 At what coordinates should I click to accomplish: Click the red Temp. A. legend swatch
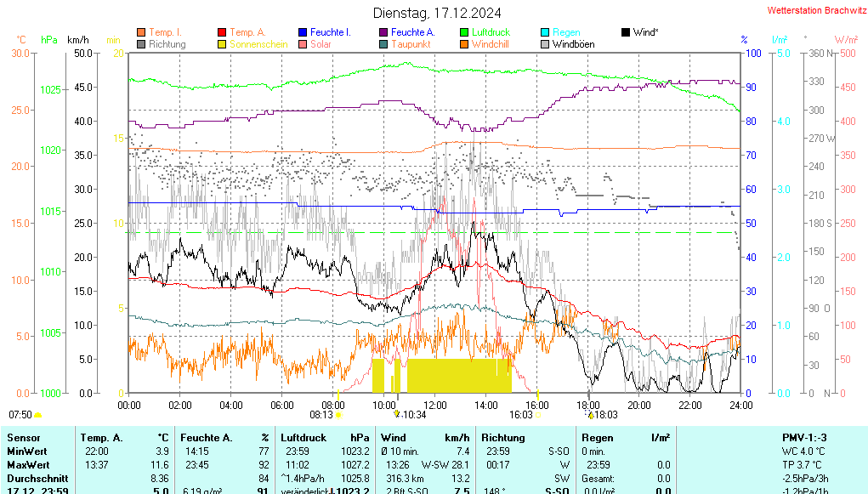point(223,32)
